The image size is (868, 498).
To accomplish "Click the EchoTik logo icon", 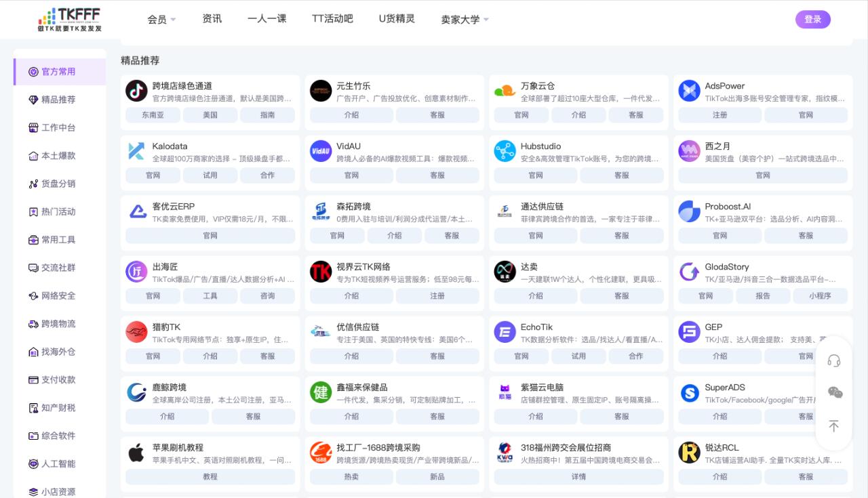I will [505, 332].
